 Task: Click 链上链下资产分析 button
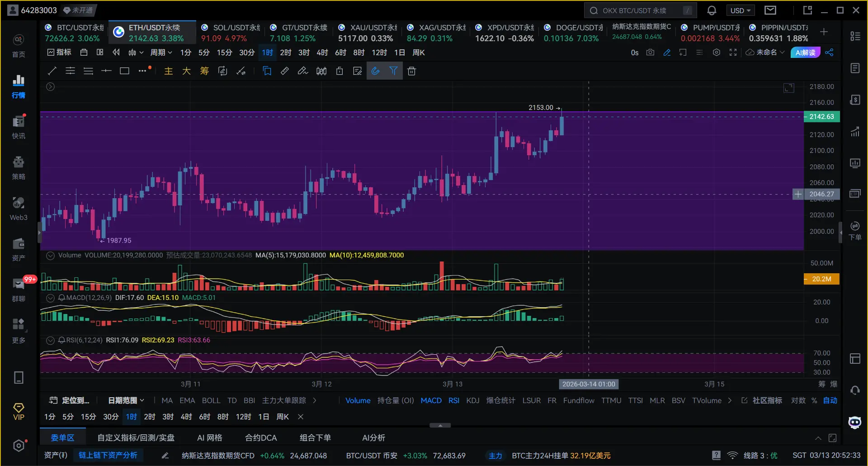108,455
